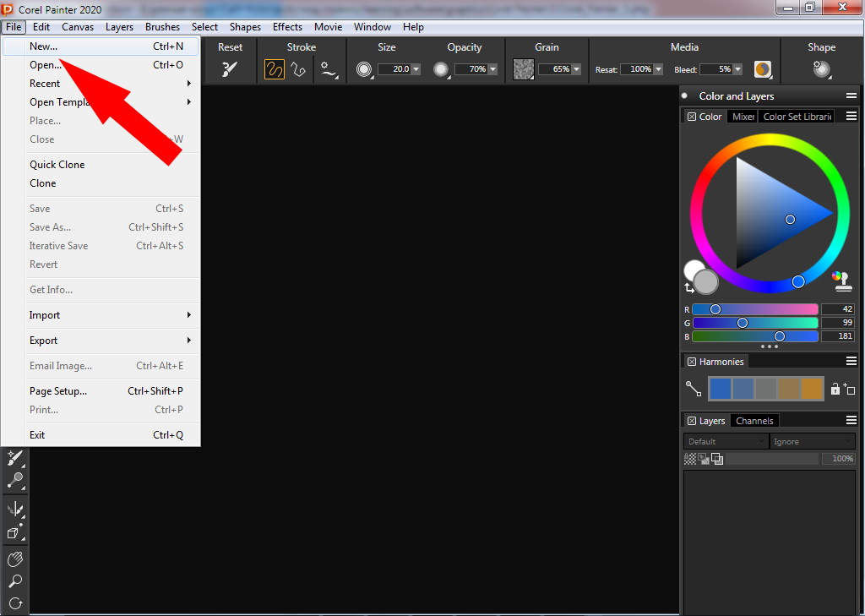The image size is (865, 616).
Task: Close the Color panel using its X checkbox
Action: [x=691, y=117]
